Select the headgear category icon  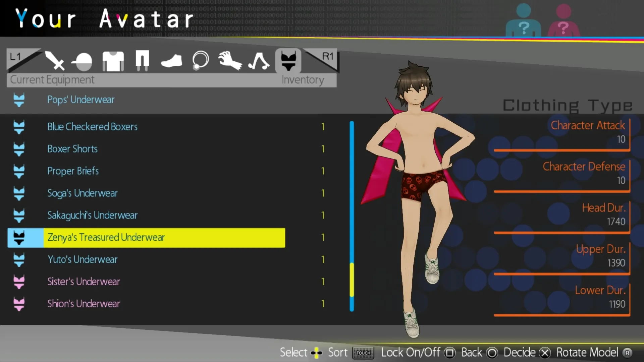tap(82, 62)
